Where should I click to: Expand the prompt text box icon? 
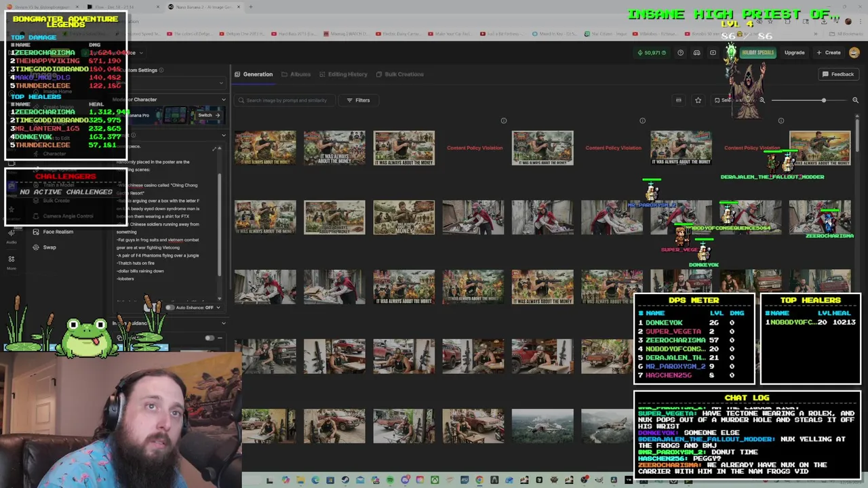215,148
